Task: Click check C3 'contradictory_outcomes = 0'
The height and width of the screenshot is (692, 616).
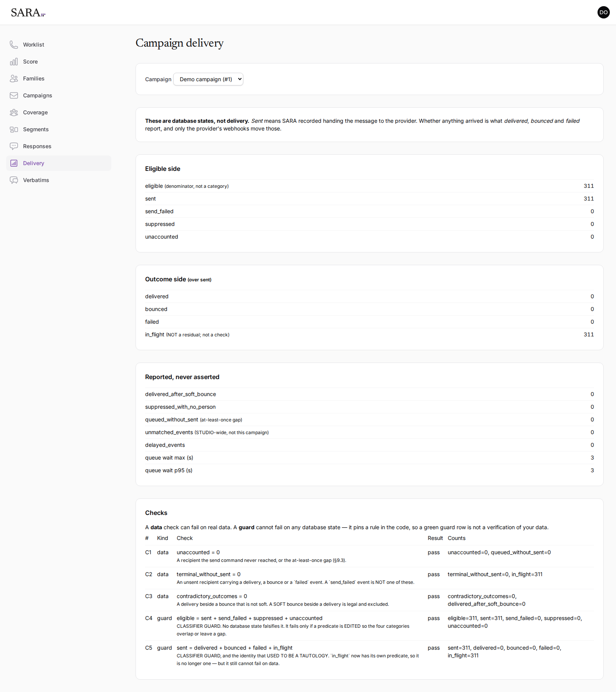Action: click(212, 596)
